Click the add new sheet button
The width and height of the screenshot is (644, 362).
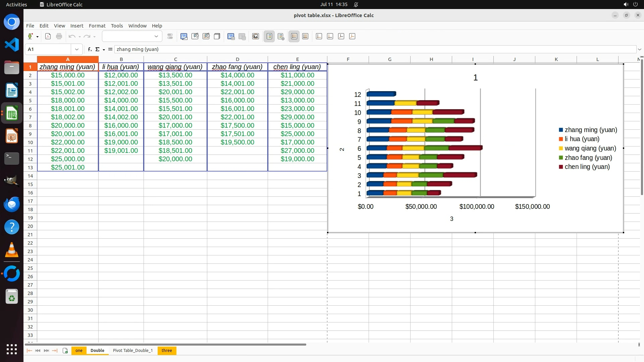pyautogui.click(x=65, y=351)
